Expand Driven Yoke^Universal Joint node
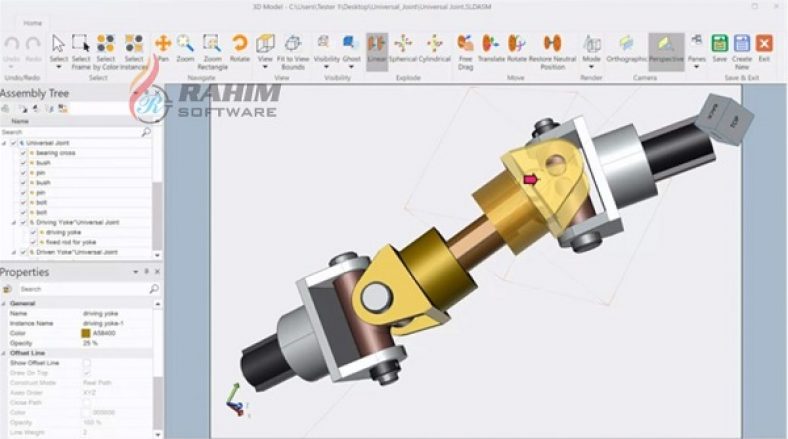 coord(14,253)
